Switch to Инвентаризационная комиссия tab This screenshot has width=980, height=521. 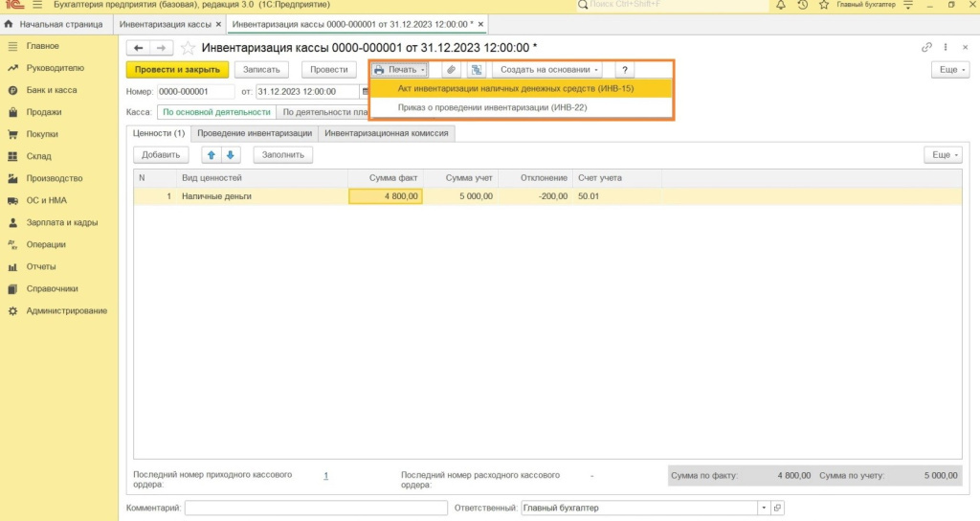point(387,133)
